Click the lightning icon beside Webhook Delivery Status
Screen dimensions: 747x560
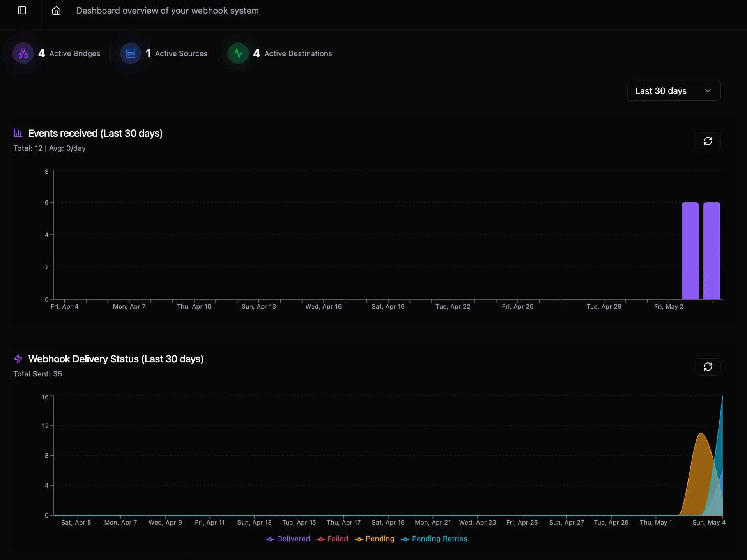(x=18, y=359)
